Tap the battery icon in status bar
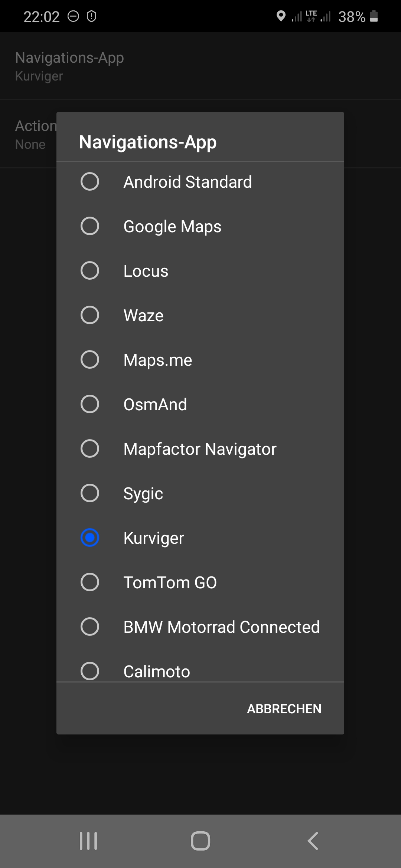 [x=374, y=16]
